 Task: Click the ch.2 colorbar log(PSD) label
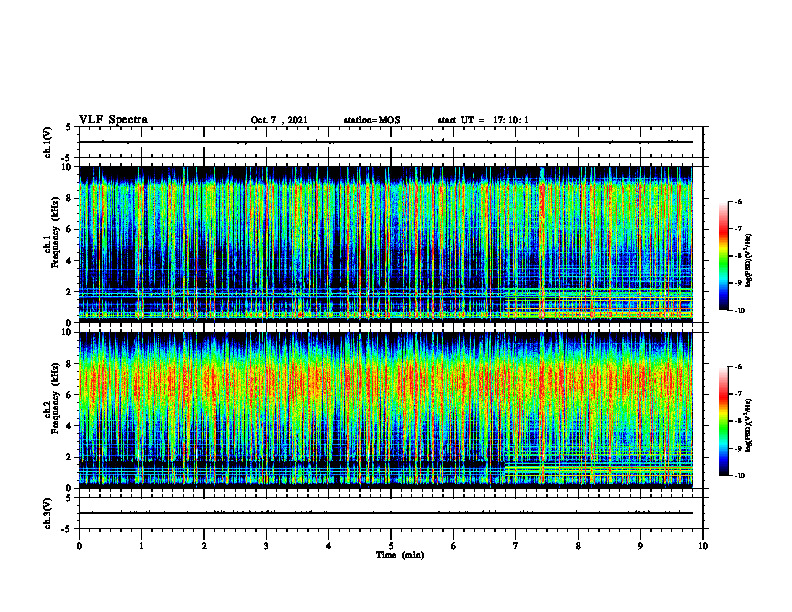click(749, 425)
